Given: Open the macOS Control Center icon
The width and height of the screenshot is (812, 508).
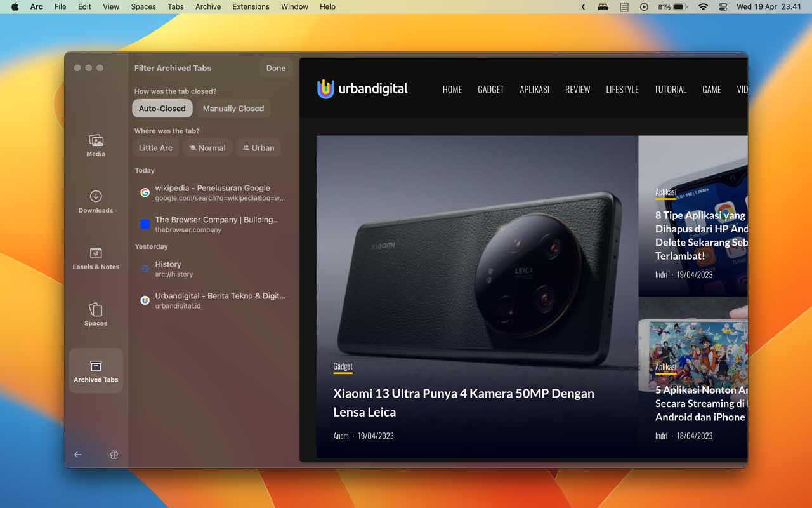Looking at the screenshot, I should click(x=723, y=7).
